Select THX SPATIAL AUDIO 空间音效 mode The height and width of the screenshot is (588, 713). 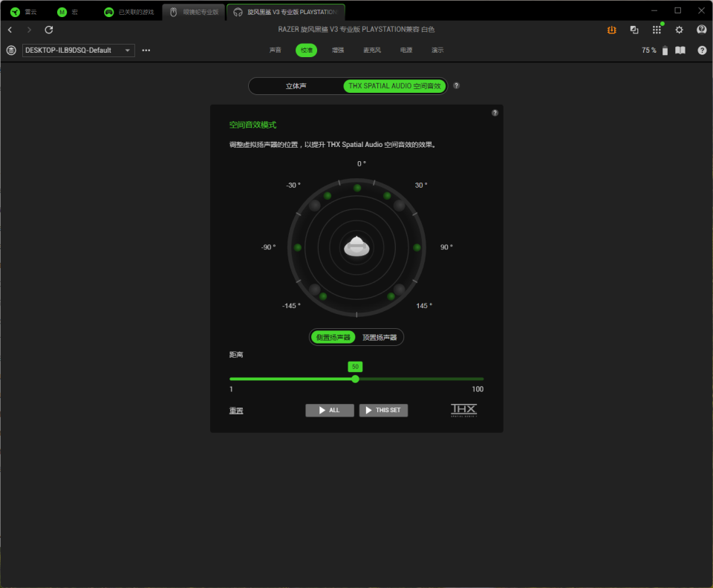coord(394,86)
